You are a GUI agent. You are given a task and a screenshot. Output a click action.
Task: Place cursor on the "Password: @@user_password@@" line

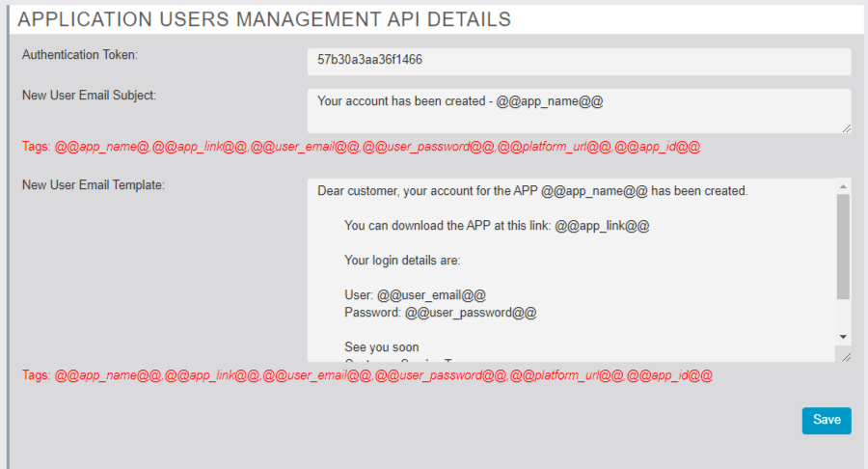[x=440, y=313]
